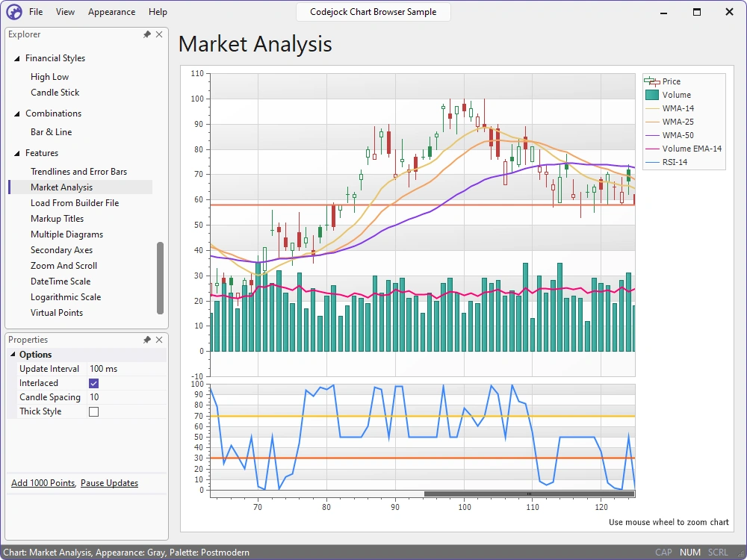Select Candle Stick chart sample

(x=55, y=93)
